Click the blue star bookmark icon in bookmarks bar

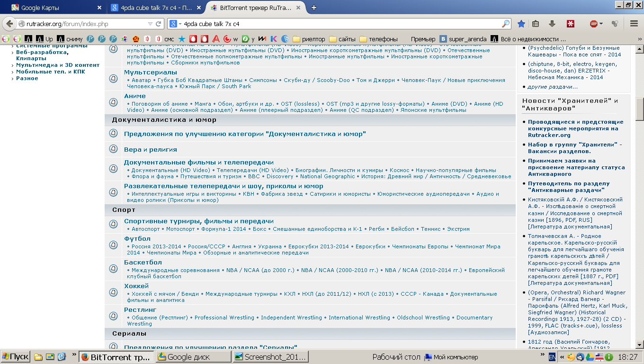(182, 39)
